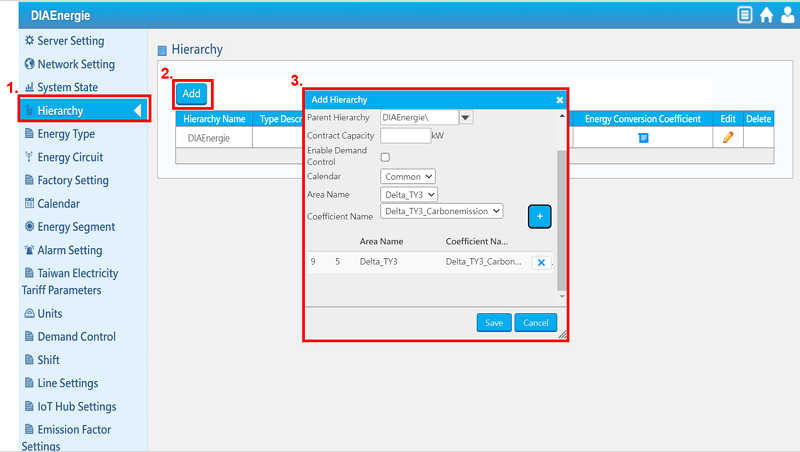Image resolution: width=800 pixels, height=452 pixels.
Task: Open Demand Control menu item
Action: 77,337
